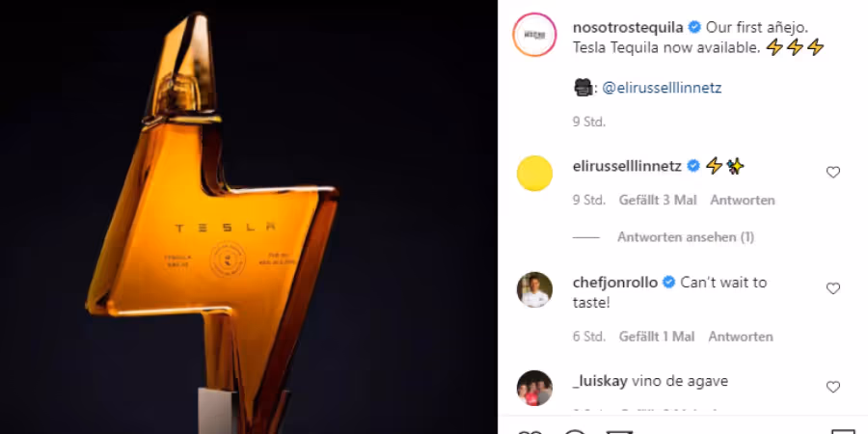Click the yellow elirusselllinnetz avatar
This screenshot has height=434, width=868.
coord(534,174)
